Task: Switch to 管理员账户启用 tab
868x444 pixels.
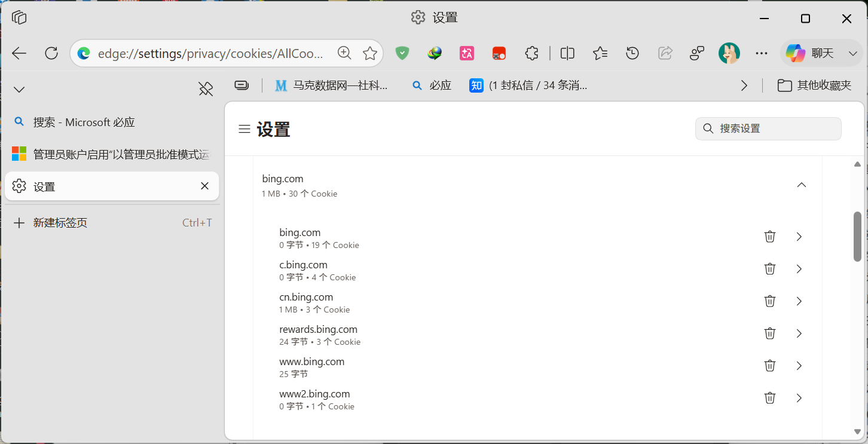Action: click(x=112, y=154)
